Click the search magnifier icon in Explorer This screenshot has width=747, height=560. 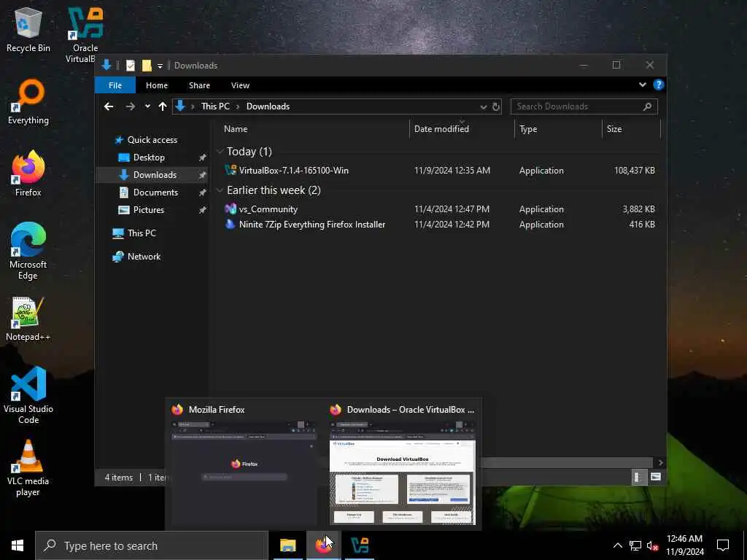click(647, 106)
